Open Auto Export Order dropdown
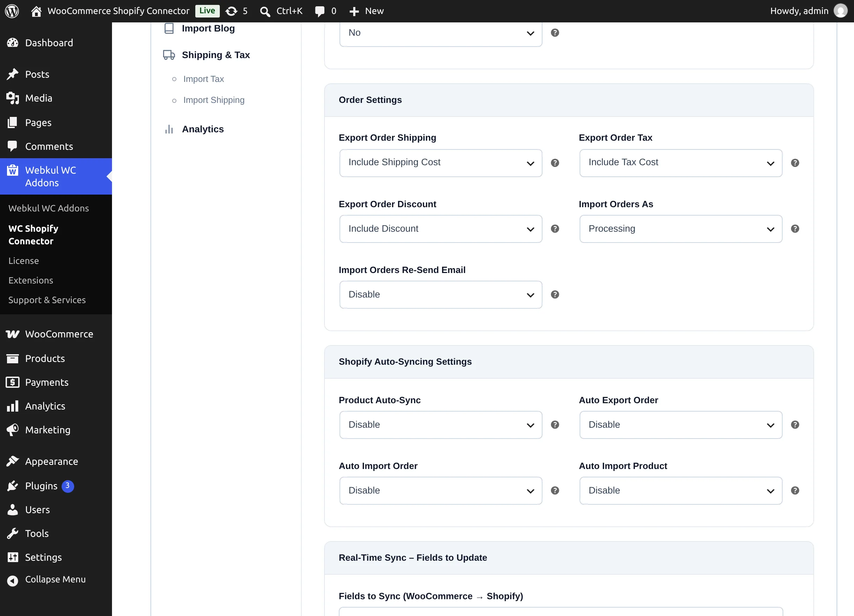 pyautogui.click(x=681, y=425)
